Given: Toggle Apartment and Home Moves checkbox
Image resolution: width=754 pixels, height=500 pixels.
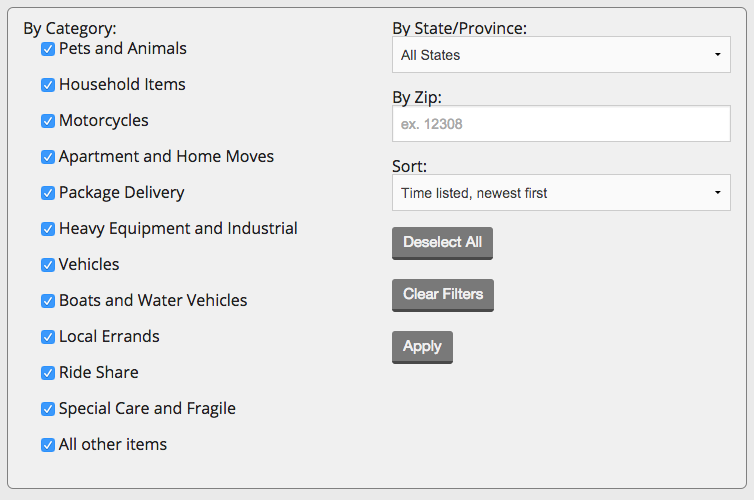Looking at the screenshot, I should [x=48, y=157].
